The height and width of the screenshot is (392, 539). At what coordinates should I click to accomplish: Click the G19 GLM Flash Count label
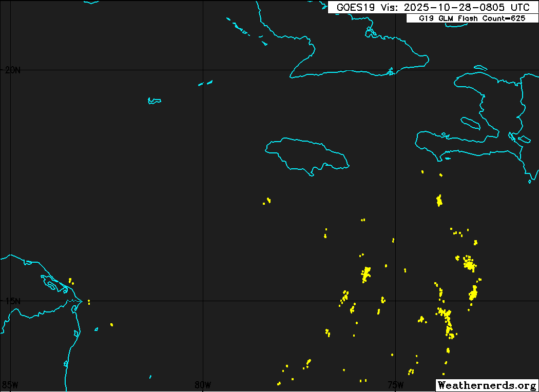coord(471,18)
